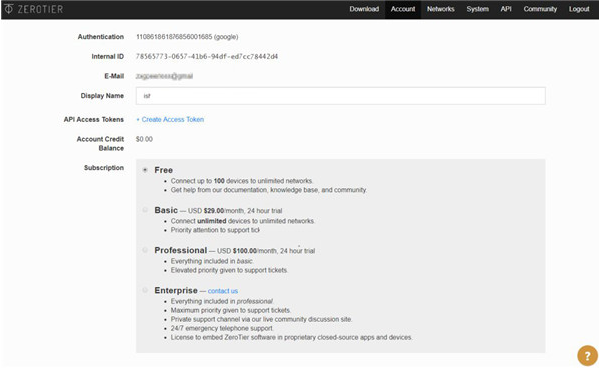Open the Download page

(364, 9)
